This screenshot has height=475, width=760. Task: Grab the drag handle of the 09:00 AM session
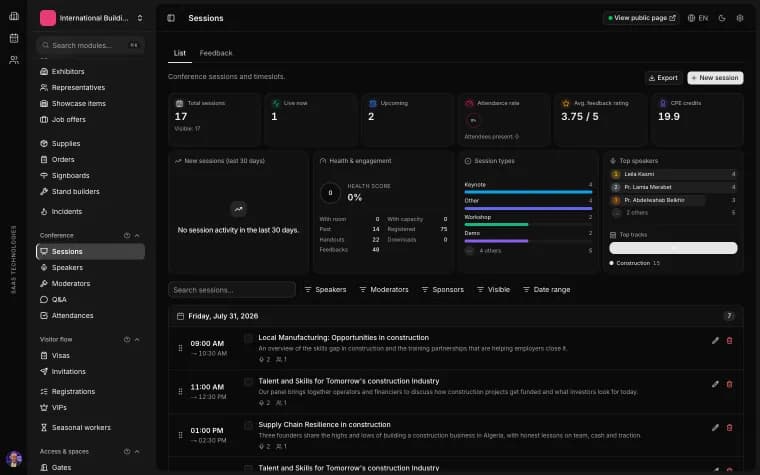point(180,348)
